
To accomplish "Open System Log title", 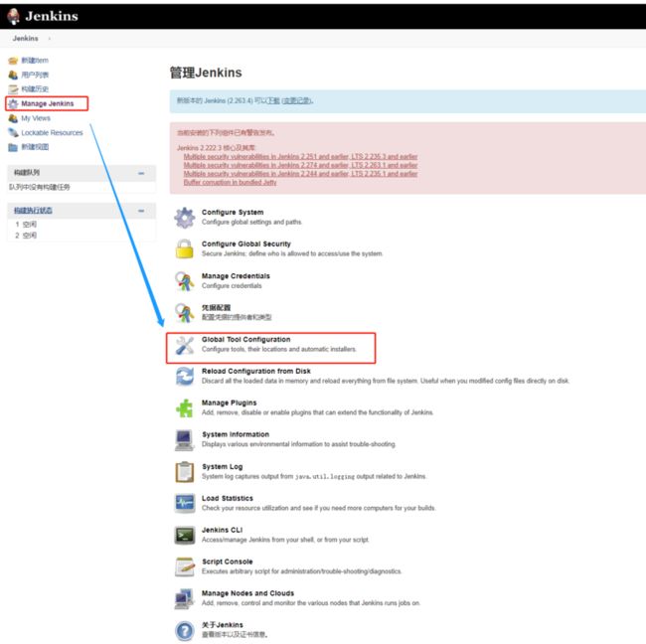I will [x=222, y=467].
